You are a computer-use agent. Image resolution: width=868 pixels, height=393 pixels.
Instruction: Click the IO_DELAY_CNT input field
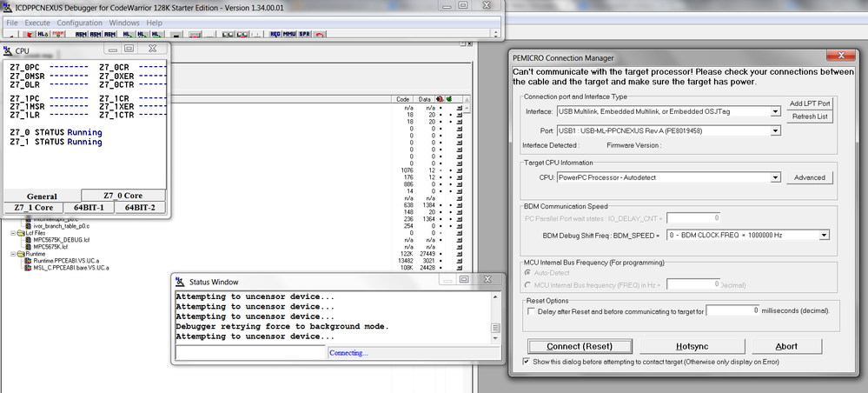[x=693, y=218]
